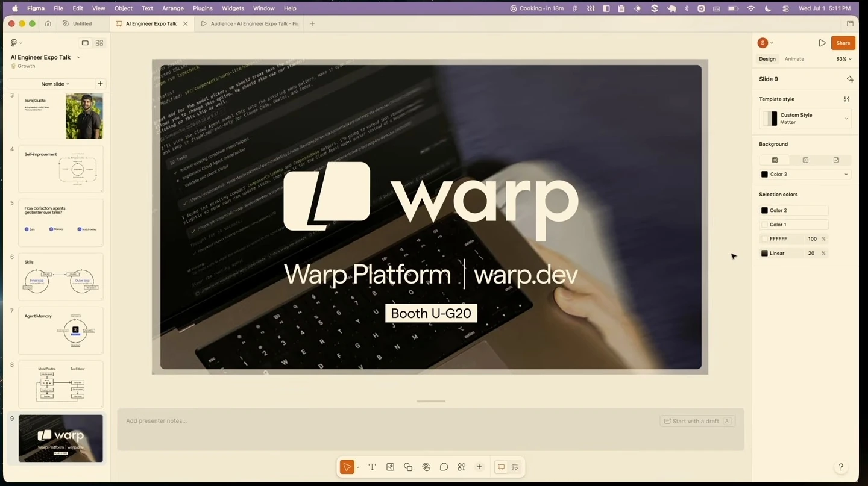The image size is (868, 486).
Task: Switch to grid view toggle
Action: (99, 43)
